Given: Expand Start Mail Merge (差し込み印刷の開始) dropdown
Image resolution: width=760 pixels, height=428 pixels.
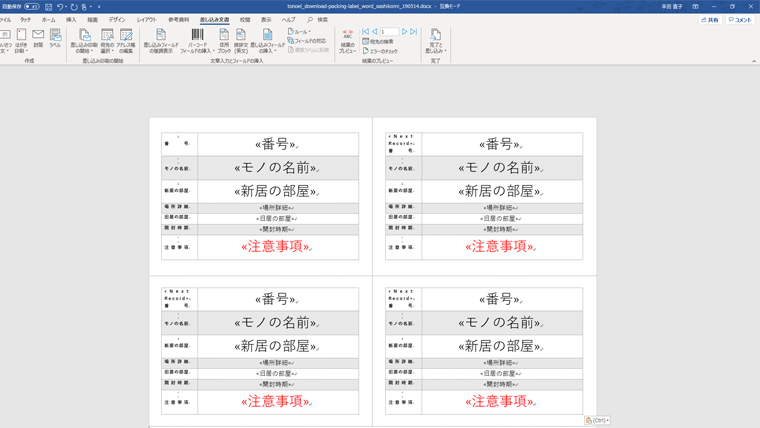Looking at the screenshot, I should click(x=85, y=39).
